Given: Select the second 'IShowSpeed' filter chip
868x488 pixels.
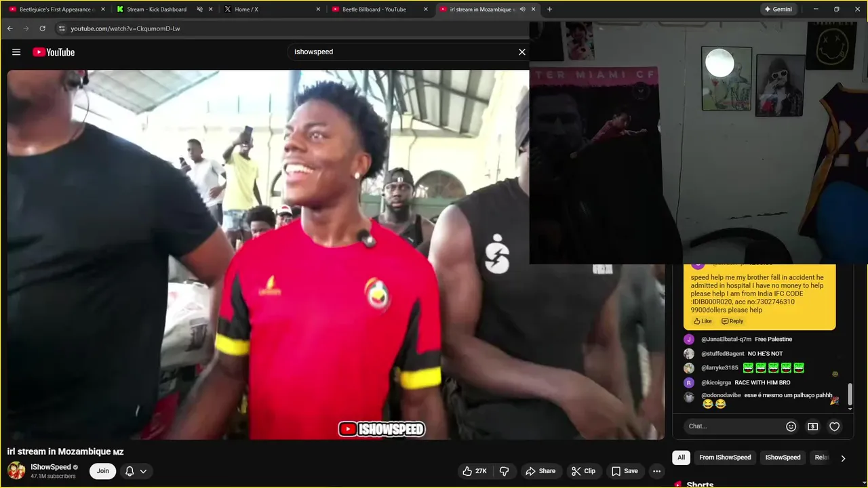Looking at the screenshot, I should point(783,457).
